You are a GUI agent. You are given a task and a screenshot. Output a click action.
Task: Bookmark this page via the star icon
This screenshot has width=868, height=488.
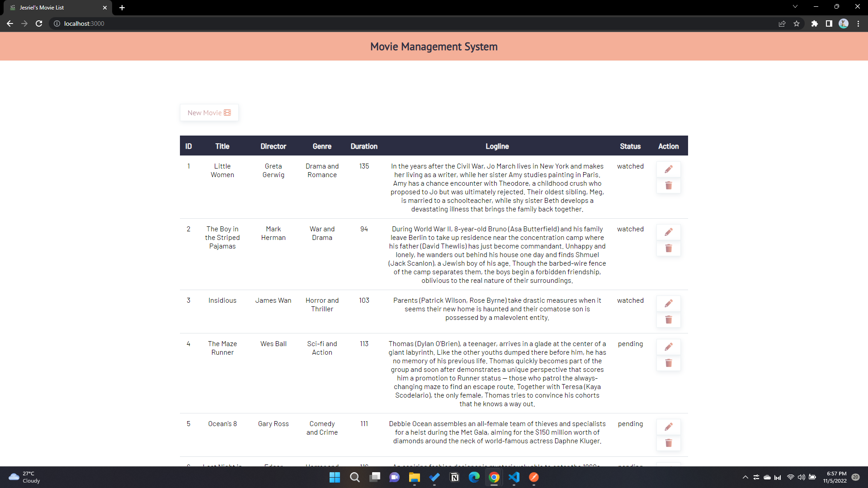point(797,23)
